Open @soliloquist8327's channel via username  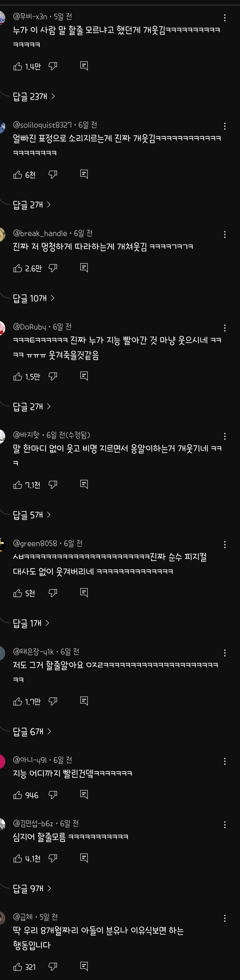(x=42, y=125)
